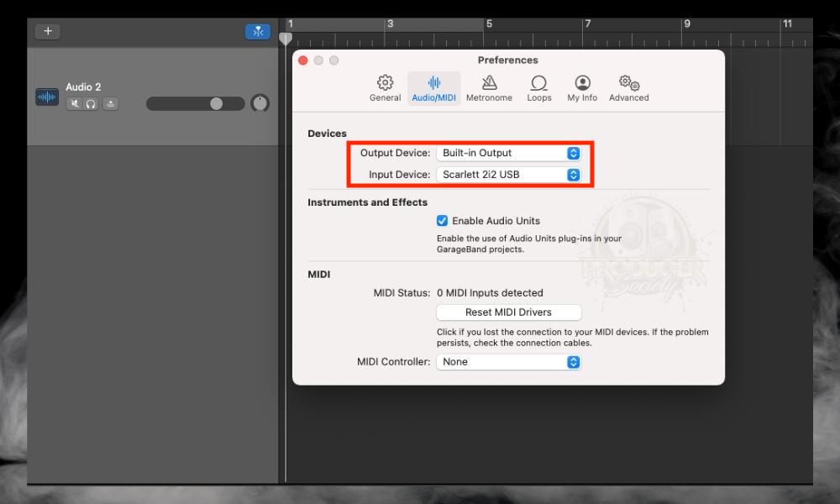Image resolution: width=840 pixels, height=504 pixels.
Task: Expand the MIDI Controller dropdown
Action: click(508, 362)
